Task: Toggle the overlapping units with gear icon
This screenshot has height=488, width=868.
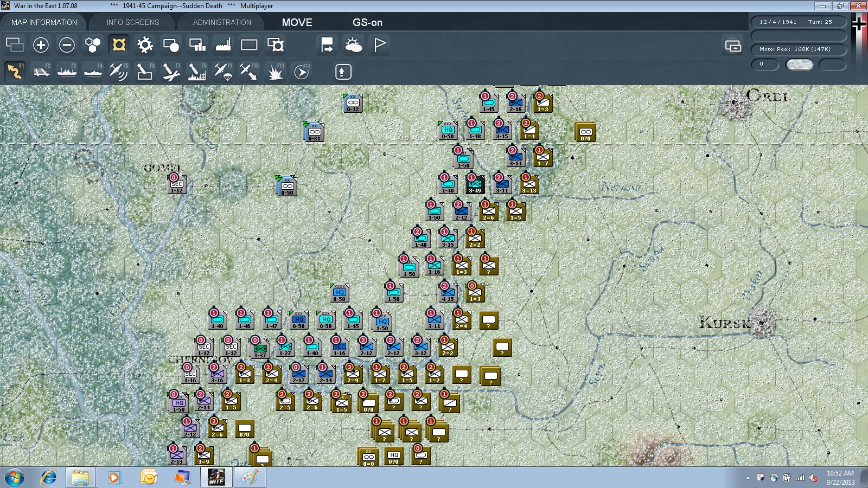Action: (x=275, y=44)
